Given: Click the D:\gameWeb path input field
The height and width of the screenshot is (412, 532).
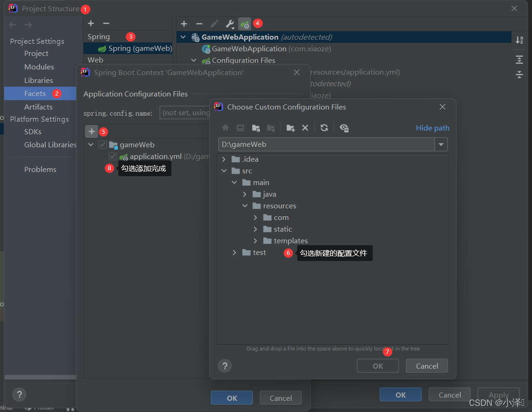Looking at the screenshot, I should pyautogui.click(x=327, y=144).
